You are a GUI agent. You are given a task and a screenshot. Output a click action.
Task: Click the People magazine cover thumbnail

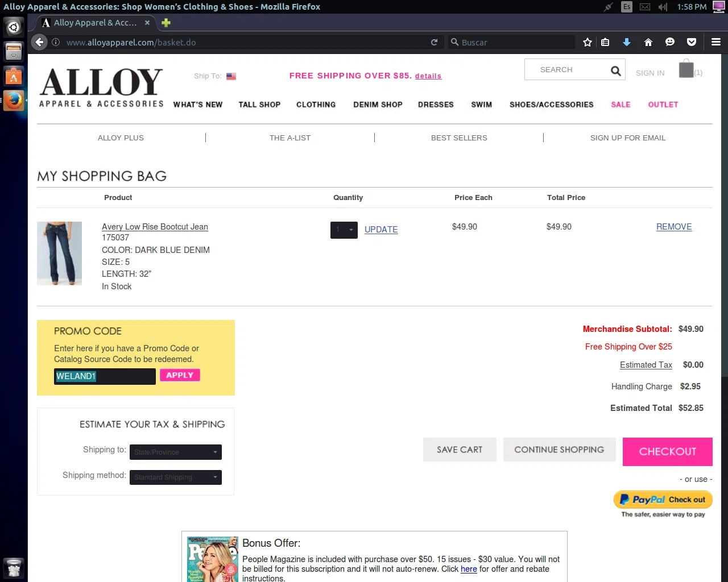[213, 559]
